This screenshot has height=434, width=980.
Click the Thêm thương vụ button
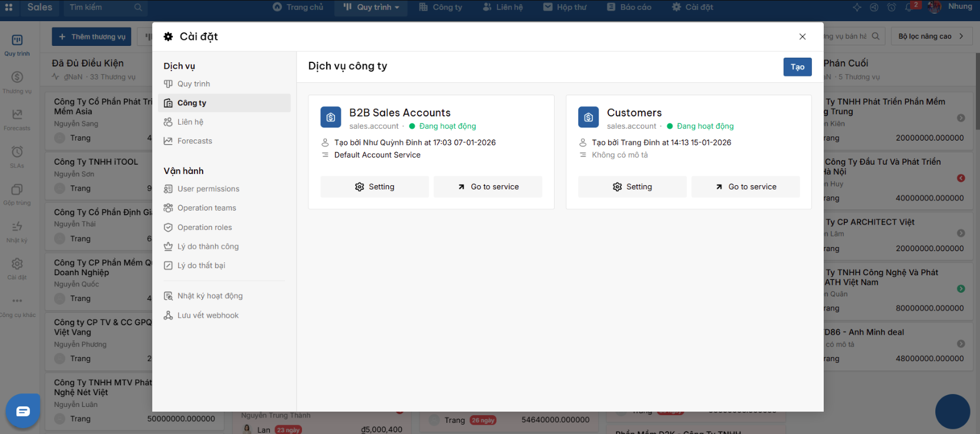pyautogui.click(x=92, y=36)
